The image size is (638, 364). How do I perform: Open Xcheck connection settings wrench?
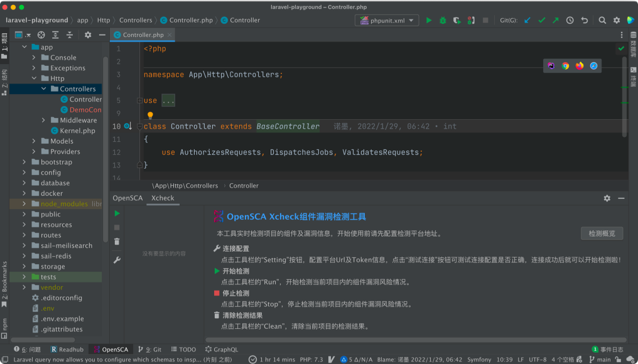(117, 260)
